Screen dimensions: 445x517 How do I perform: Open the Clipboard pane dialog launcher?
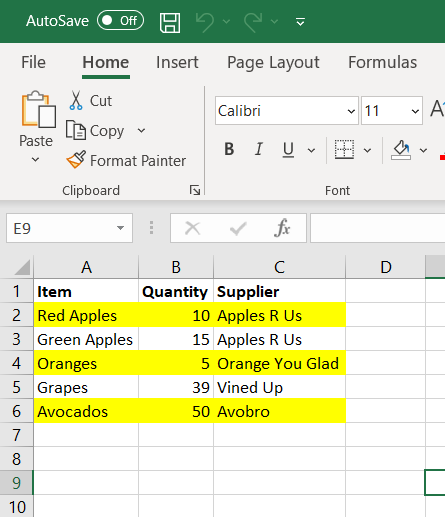pos(195,190)
